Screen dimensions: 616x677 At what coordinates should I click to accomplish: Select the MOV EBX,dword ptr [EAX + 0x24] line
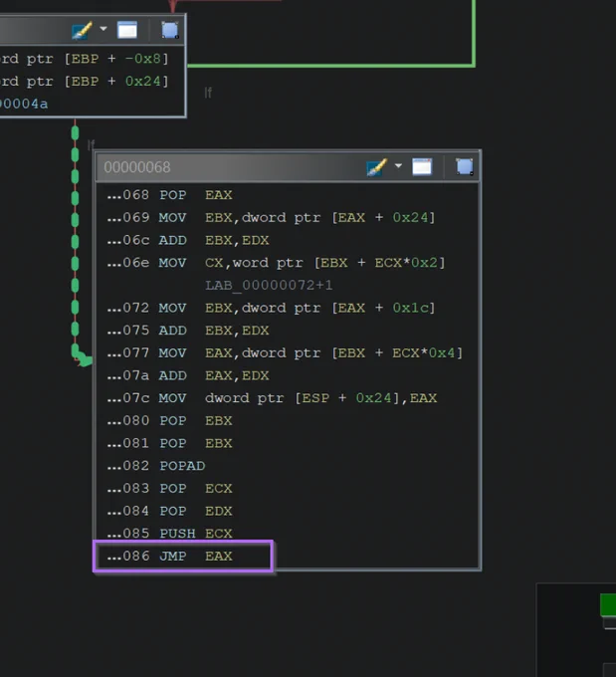(x=271, y=218)
